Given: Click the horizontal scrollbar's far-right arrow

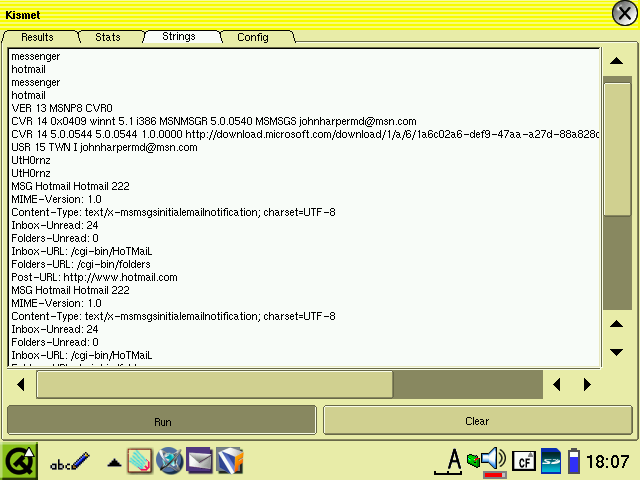Looking at the screenshot, I should [587, 384].
